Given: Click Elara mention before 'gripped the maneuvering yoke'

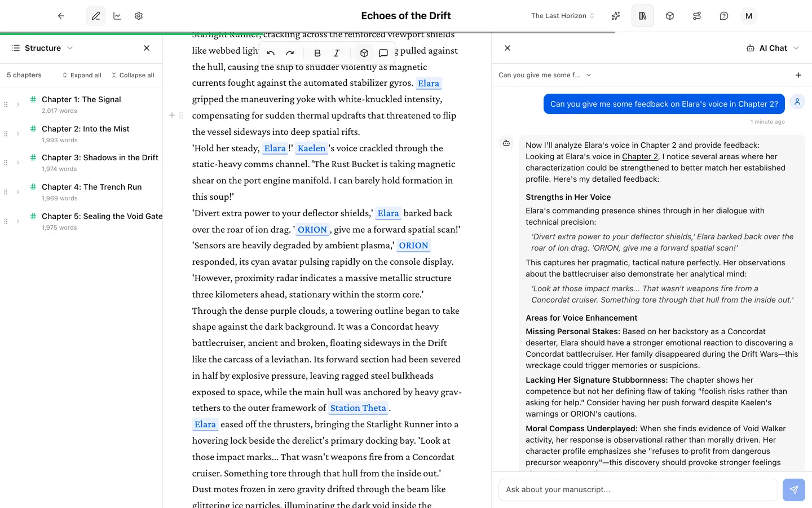Looking at the screenshot, I should pyautogui.click(x=429, y=84).
